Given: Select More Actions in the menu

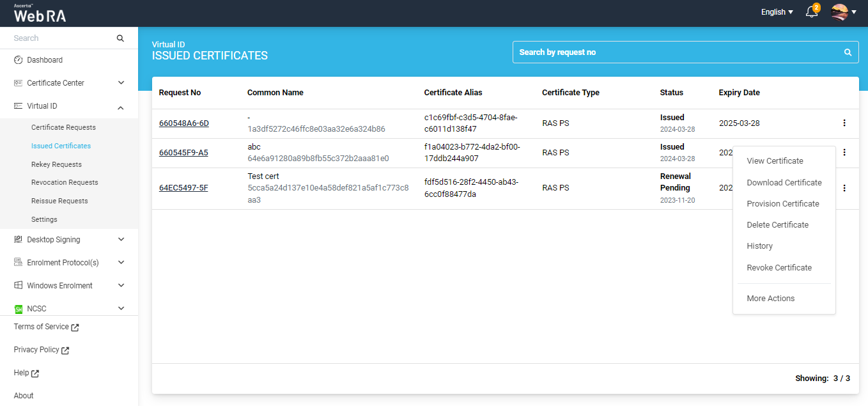Looking at the screenshot, I should pyautogui.click(x=770, y=299).
